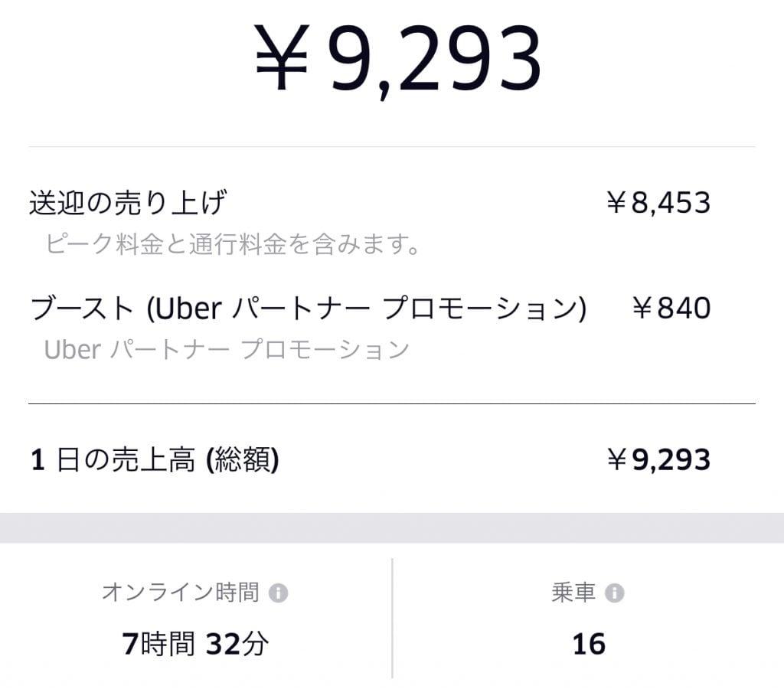The width and height of the screenshot is (784, 689).
Task: Click the 乗車 label
Action: point(573,593)
